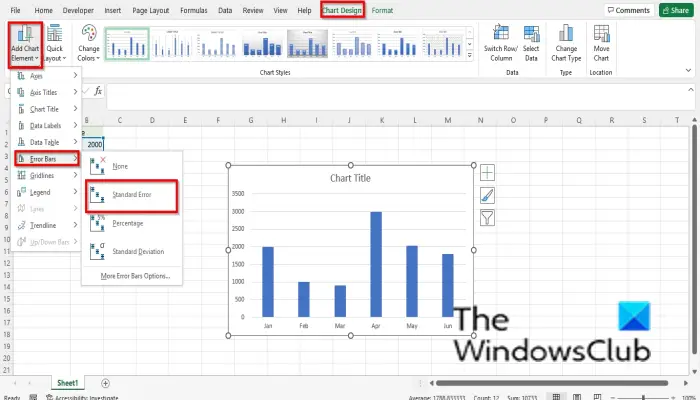Switch to the Developer tab
Viewport: 700px width, 400px height.
78,10
